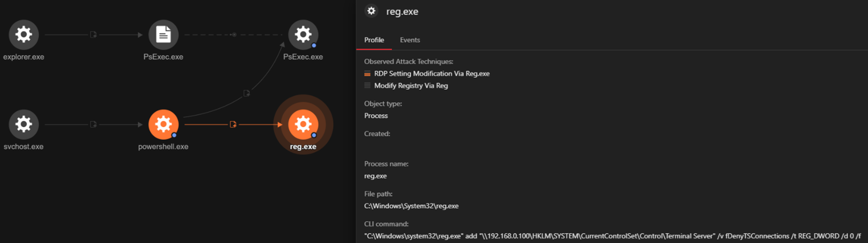Image resolution: width=868 pixels, height=243 pixels.
Task: Click orange event icon between powershell.exe and reg.exe
Action: pos(233,125)
